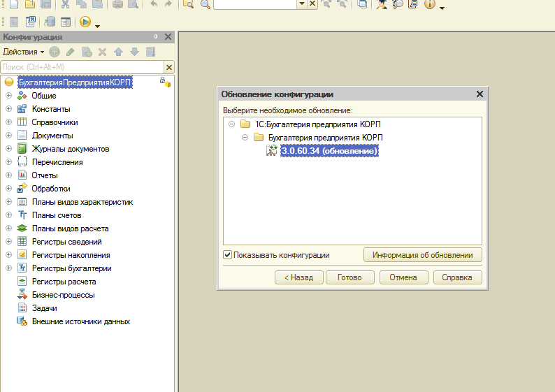Image resolution: width=555 pixels, height=392 pixels.
Task: Open the database cylinder icon in toolbar
Action: pyautogui.click(x=50, y=22)
